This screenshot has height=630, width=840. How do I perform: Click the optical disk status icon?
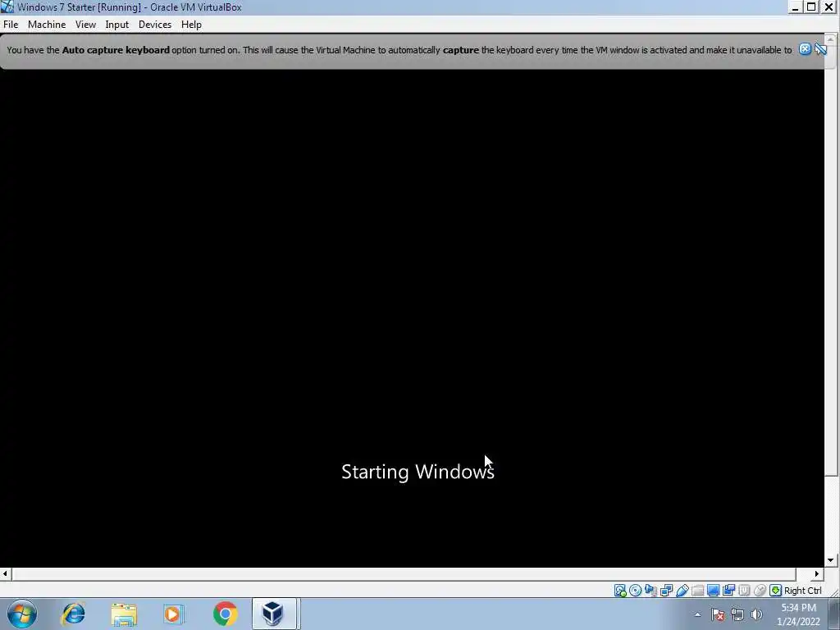point(636,591)
